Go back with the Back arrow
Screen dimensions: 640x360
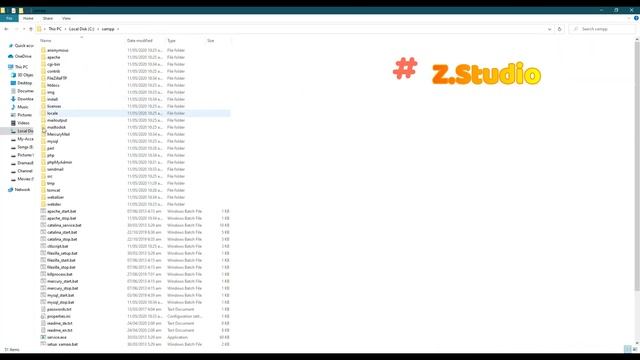point(6,29)
